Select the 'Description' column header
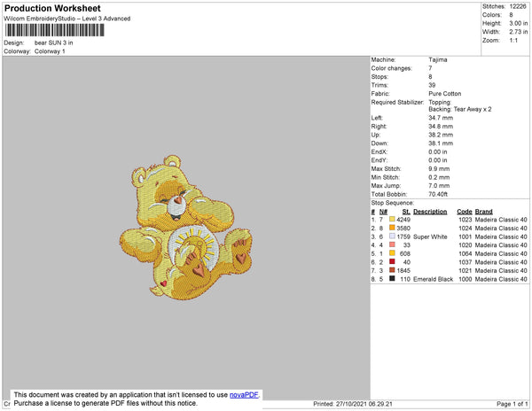Screen dimensions: 532x411 tap(430, 212)
